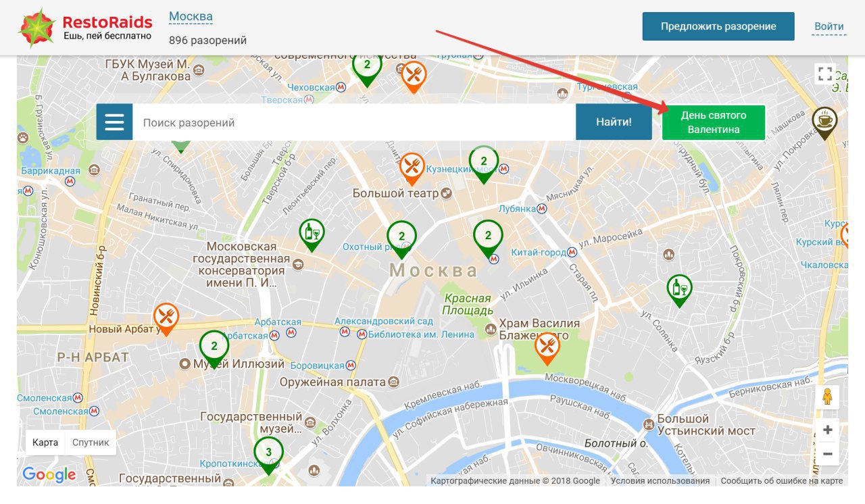Open restaurant marker near Храм Василия Блаженного
Viewport: 865px width, 504px height.
coord(547,349)
